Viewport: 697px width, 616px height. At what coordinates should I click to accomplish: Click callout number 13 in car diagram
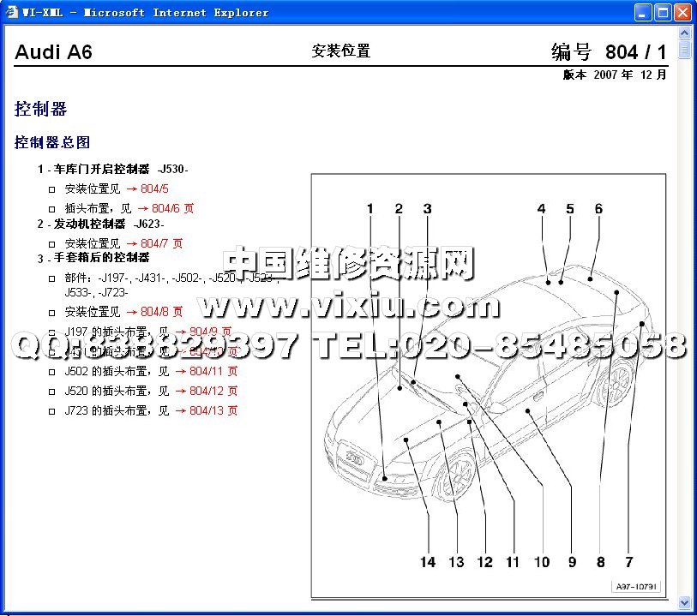[456, 562]
